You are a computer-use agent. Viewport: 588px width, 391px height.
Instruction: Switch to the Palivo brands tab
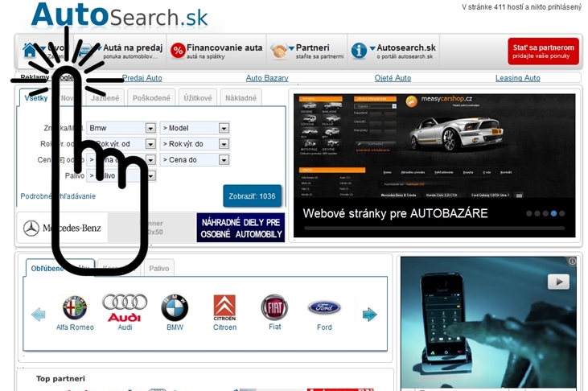[x=159, y=268]
